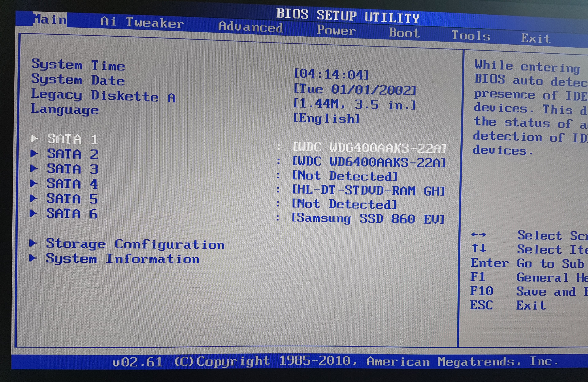Open the Ai Tweaker tab

click(142, 22)
